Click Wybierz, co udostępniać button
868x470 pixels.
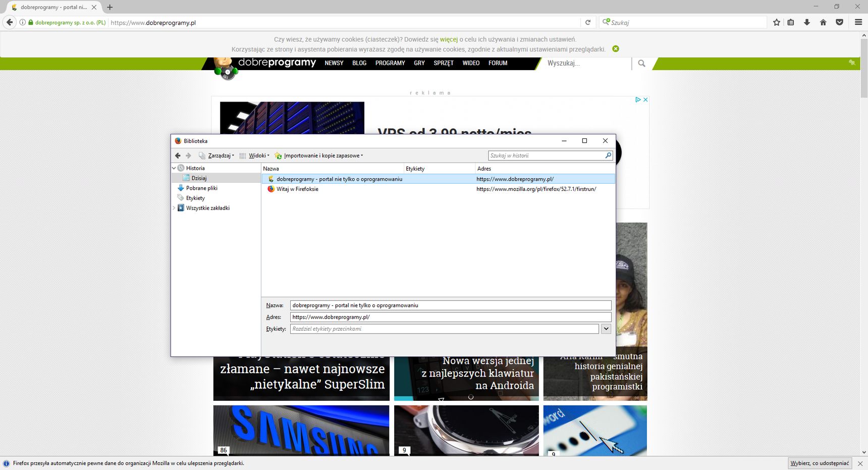tap(820, 463)
